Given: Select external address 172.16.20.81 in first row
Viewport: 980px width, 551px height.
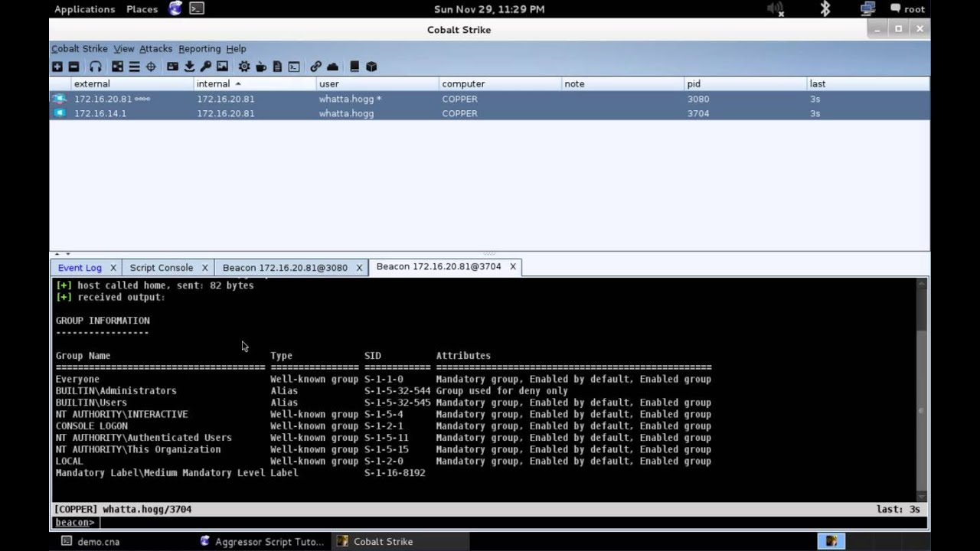Looking at the screenshot, I should [x=103, y=99].
